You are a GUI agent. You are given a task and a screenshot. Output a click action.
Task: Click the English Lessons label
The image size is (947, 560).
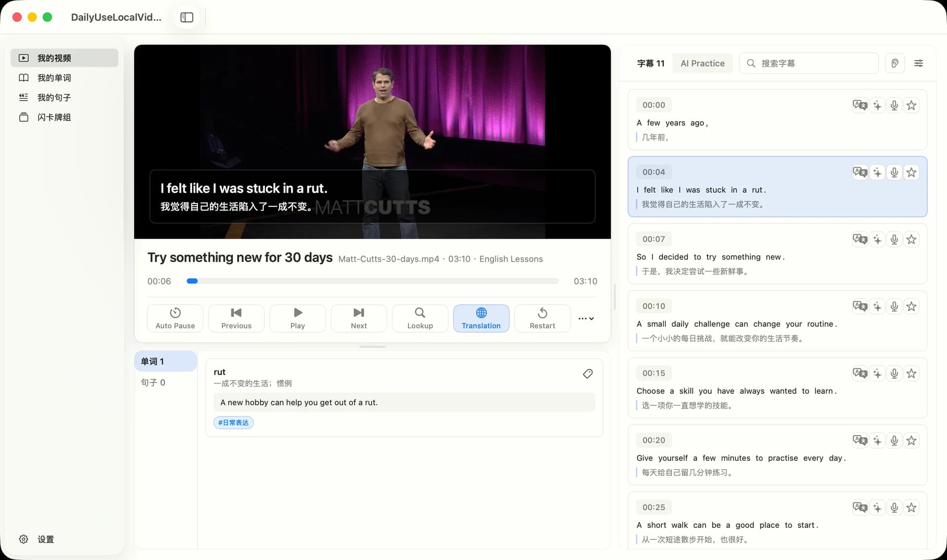[510, 259]
